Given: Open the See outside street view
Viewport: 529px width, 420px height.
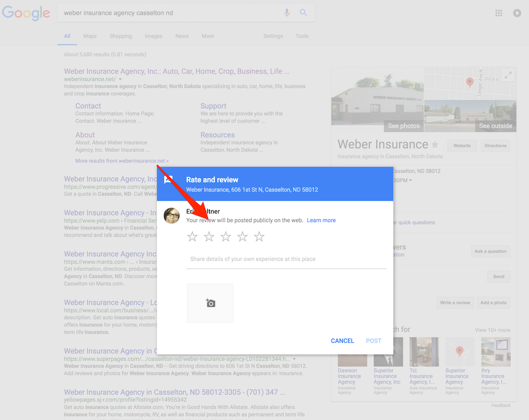Looking at the screenshot, I should [495, 126].
